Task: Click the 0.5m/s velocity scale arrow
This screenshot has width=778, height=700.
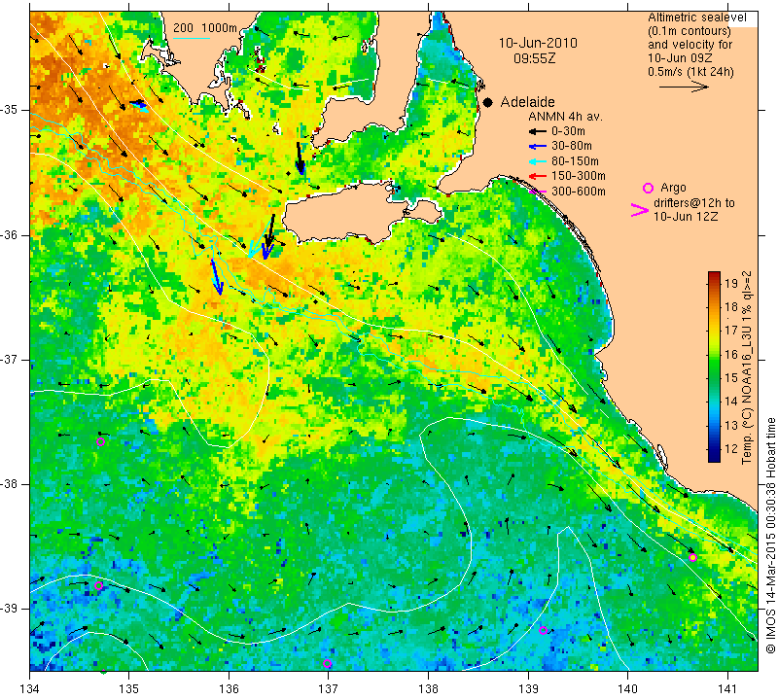Action: coord(684,87)
